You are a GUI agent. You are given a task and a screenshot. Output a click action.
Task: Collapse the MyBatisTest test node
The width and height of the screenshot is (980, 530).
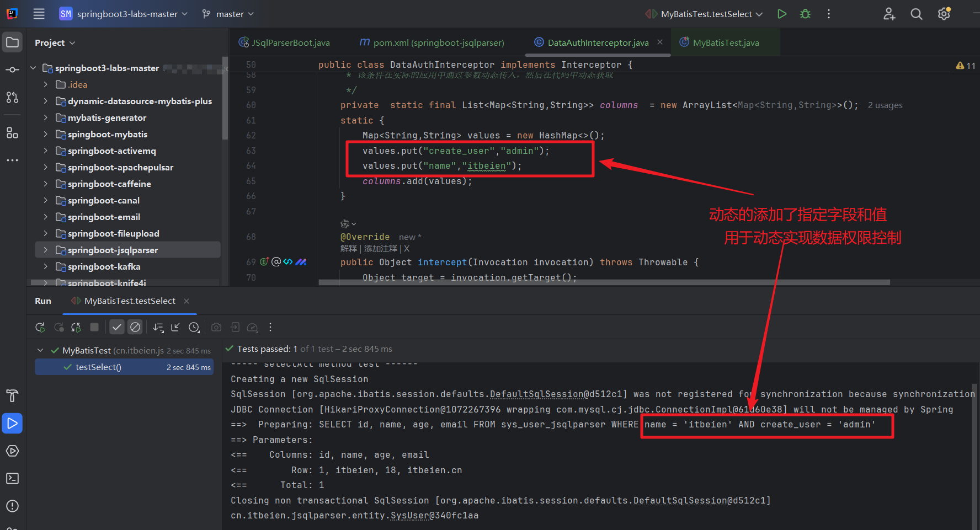click(x=40, y=350)
